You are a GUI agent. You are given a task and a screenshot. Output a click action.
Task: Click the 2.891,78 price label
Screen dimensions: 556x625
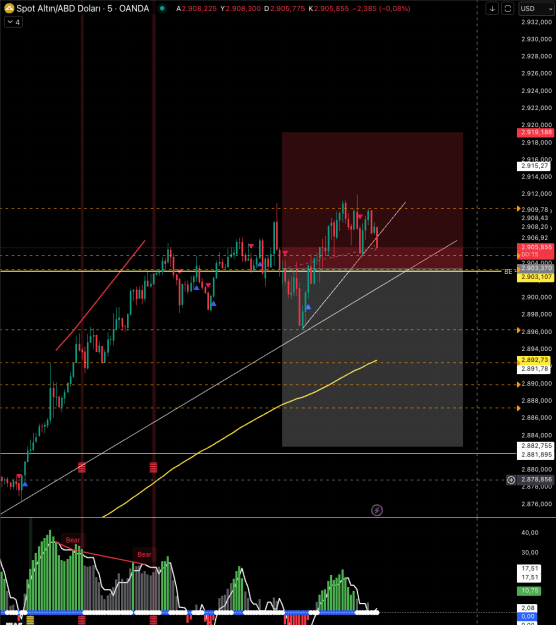pyautogui.click(x=534, y=369)
